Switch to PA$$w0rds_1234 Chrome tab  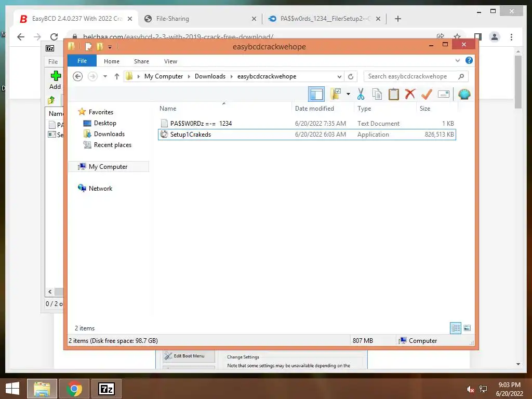pos(325,19)
